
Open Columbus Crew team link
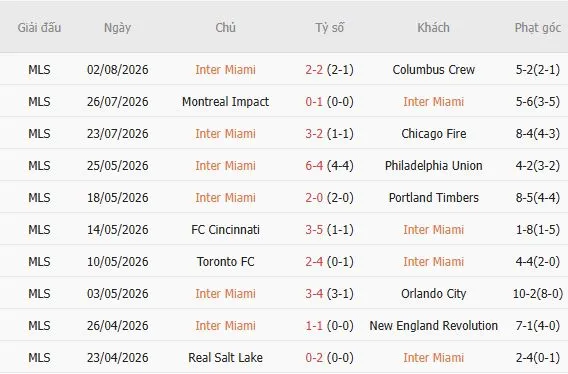pyautogui.click(x=434, y=70)
